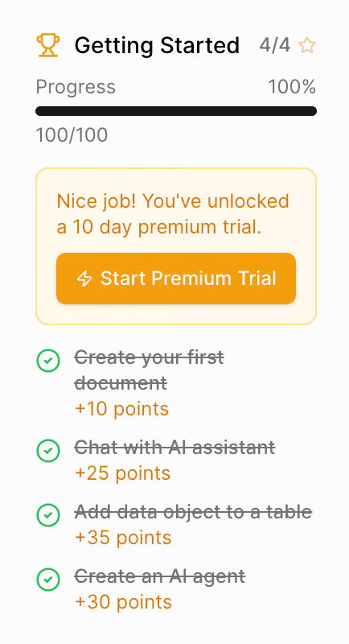Screen dimensions: 349x644
Task: Click the orange trophy icon
Action: click(x=48, y=45)
